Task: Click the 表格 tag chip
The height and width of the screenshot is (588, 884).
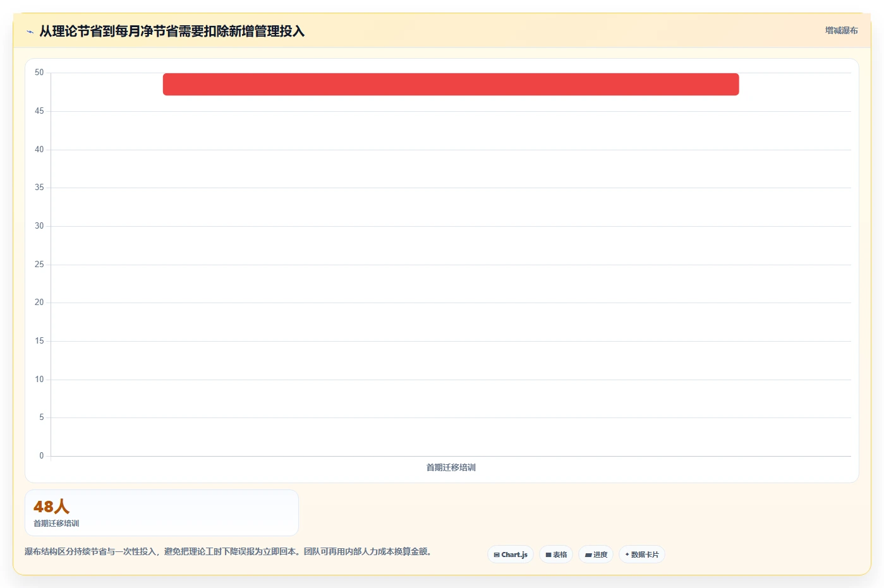Action: (556, 555)
